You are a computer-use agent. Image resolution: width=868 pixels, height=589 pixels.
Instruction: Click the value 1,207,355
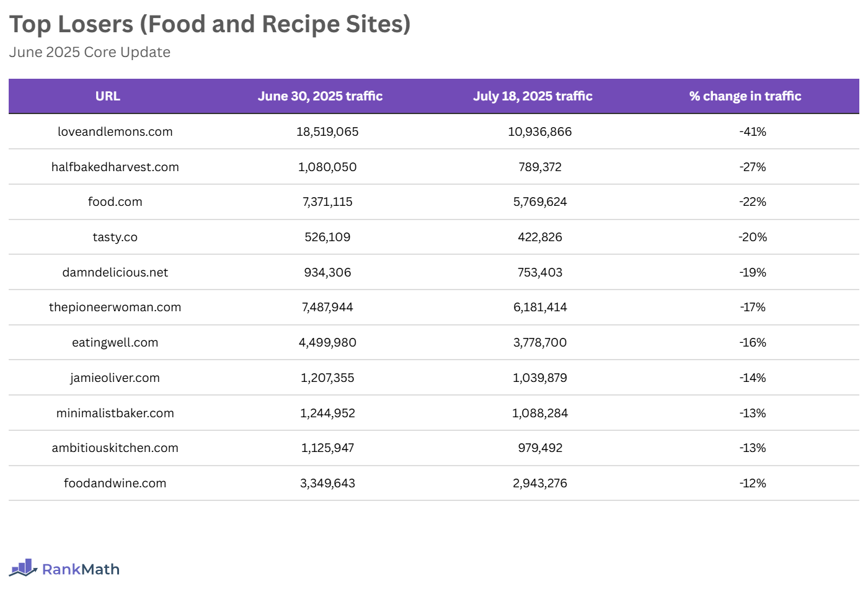327,378
